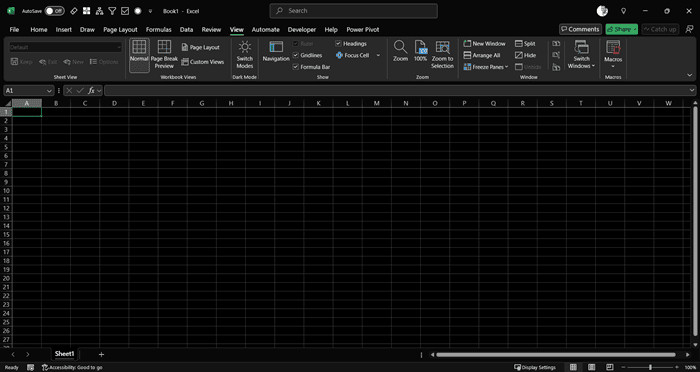Click the Insert Function fx icon
This screenshot has height=372, width=700.
[91, 91]
